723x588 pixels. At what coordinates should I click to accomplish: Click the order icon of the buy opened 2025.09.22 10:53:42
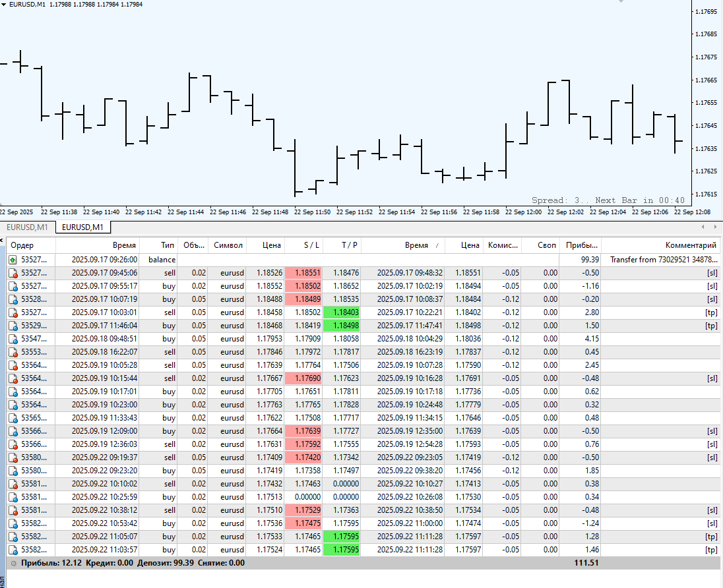point(13,524)
